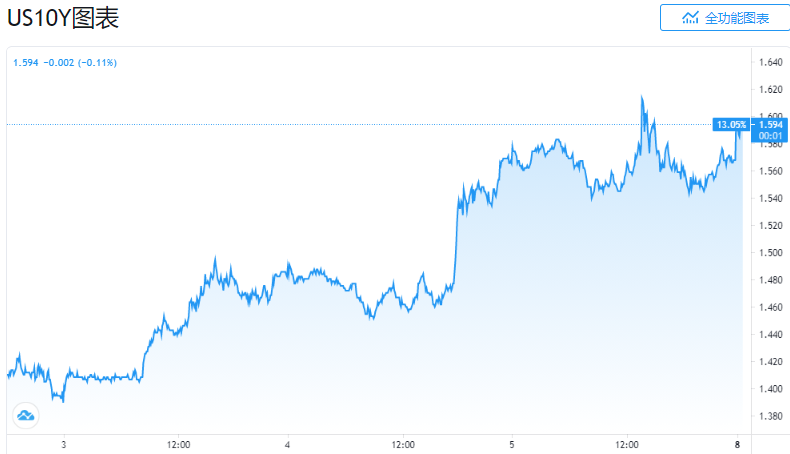Click the 13.05% percentage badge

point(730,124)
